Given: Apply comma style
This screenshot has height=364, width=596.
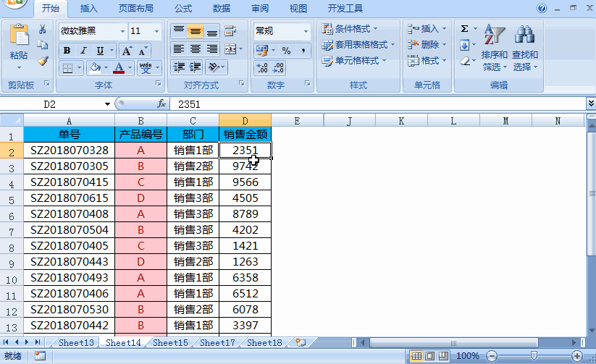Looking at the screenshot, I should [x=303, y=50].
